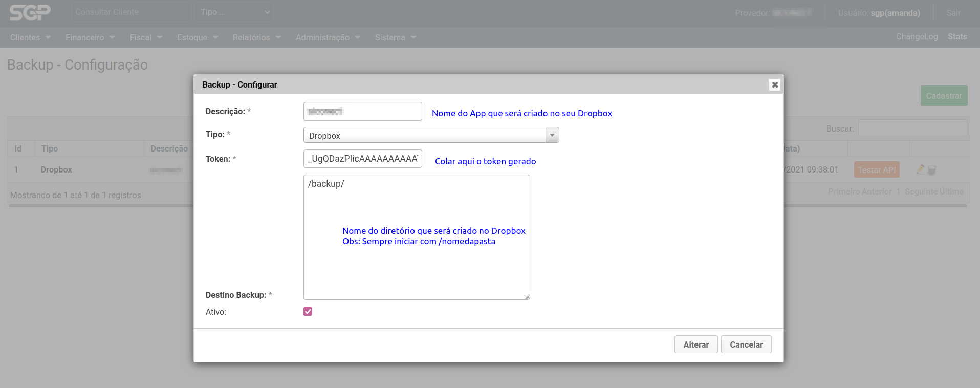Viewport: 980px width, 388px height.
Task: Open the Financeiro menu
Action: (90, 37)
